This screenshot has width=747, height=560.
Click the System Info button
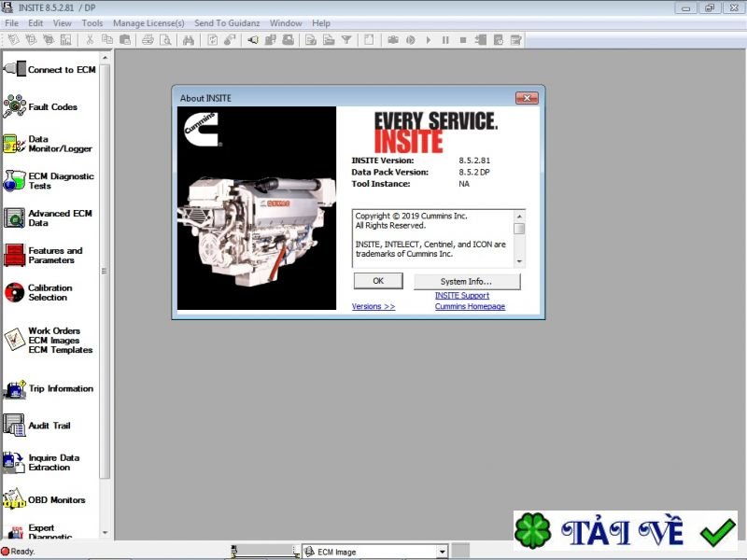tap(467, 281)
